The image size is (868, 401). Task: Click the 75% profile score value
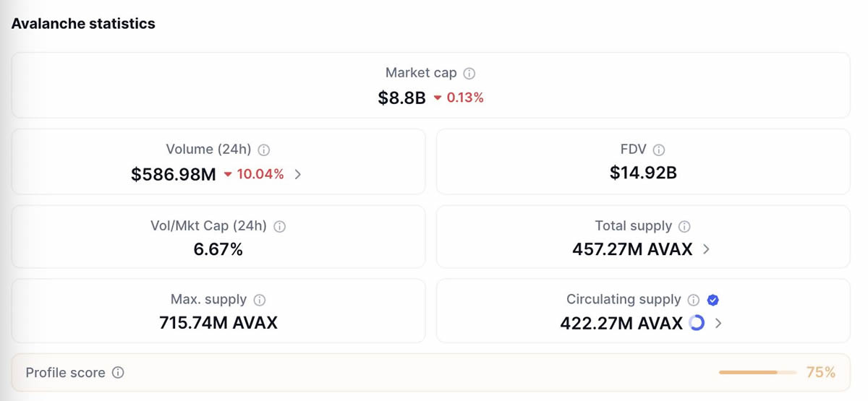click(x=821, y=373)
